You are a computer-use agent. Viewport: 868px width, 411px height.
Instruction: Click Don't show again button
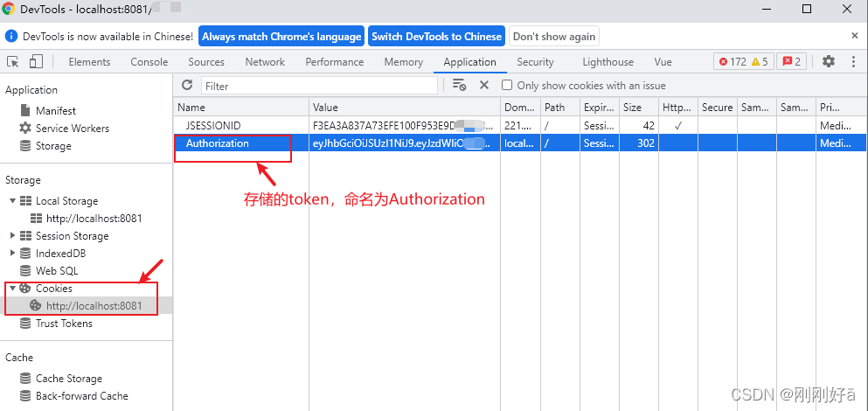click(x=554, y=37)
